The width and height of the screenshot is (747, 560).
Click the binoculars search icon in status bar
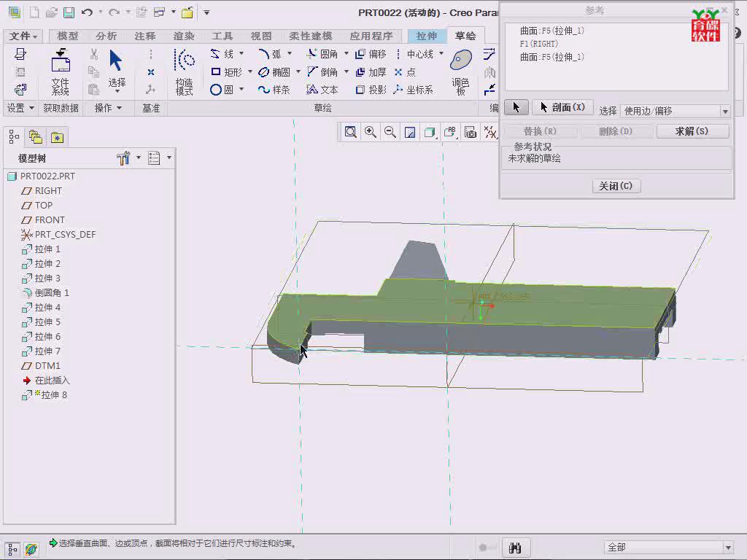515,548
